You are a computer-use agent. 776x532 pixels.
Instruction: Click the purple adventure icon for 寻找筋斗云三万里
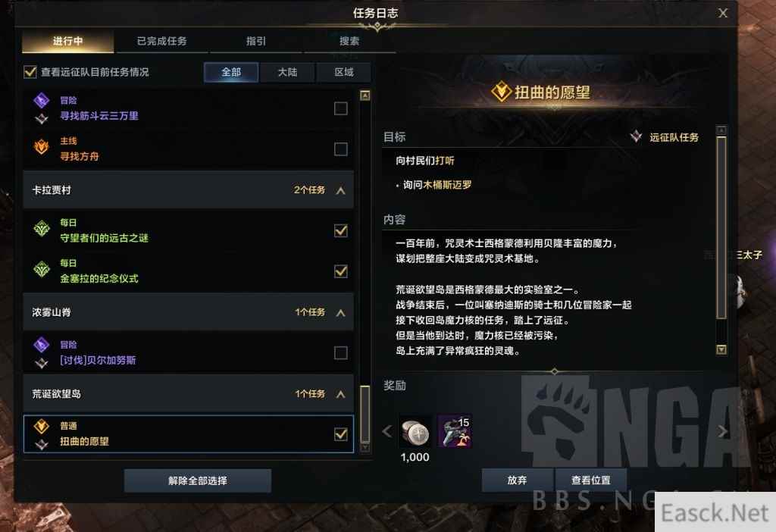click(42, 101)
